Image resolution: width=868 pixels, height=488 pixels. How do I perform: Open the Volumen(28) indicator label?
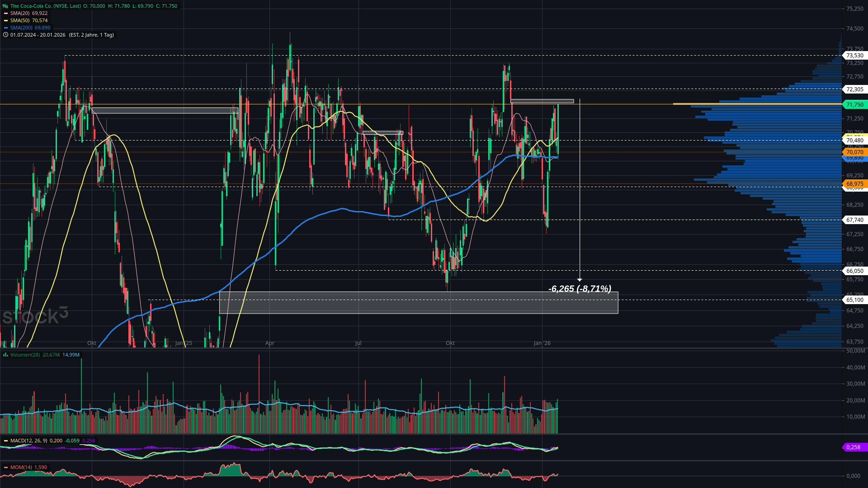(x=25, y=355)
